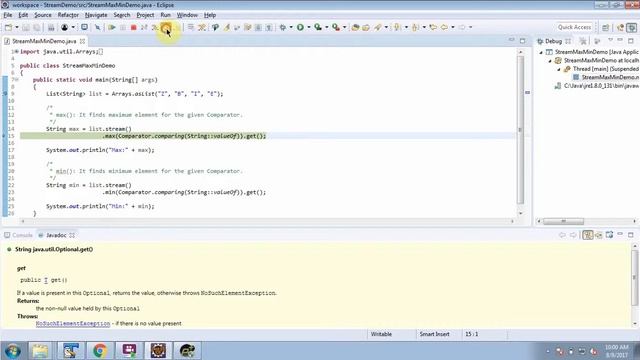The height and width of the screenshot is (360, 640).
Task: Open the Navigate menu
Action: pyautogui.click(x=96, y=15)
